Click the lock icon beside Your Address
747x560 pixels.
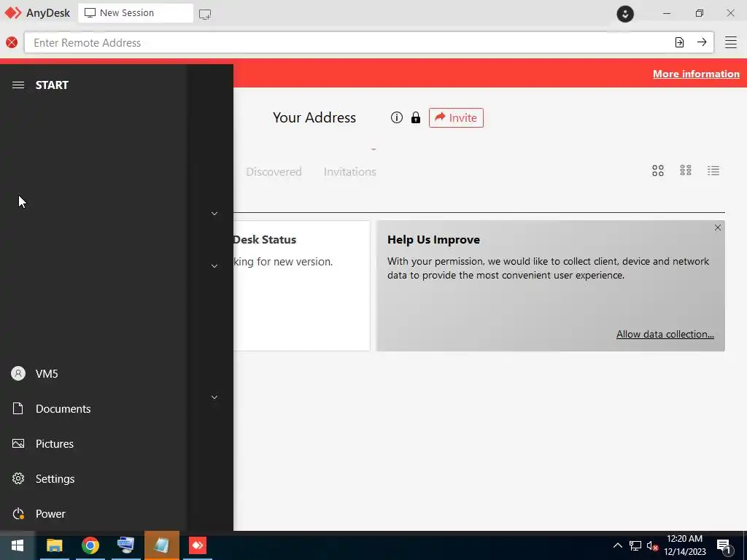(x=416, y=117)
